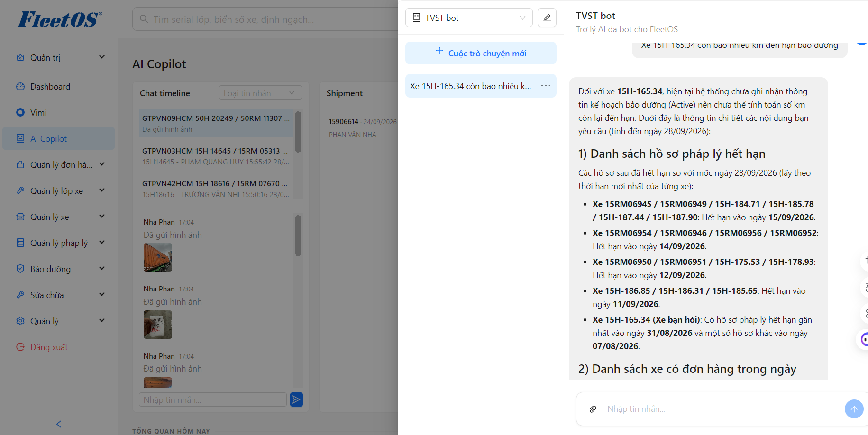Expand the Quản lý pháp lý chevron
The width and height of the screenshot is (868, 435).
[102, 243]
